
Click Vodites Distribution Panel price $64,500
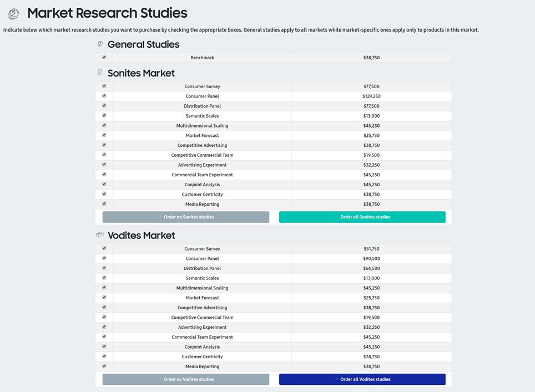(371, 268)
